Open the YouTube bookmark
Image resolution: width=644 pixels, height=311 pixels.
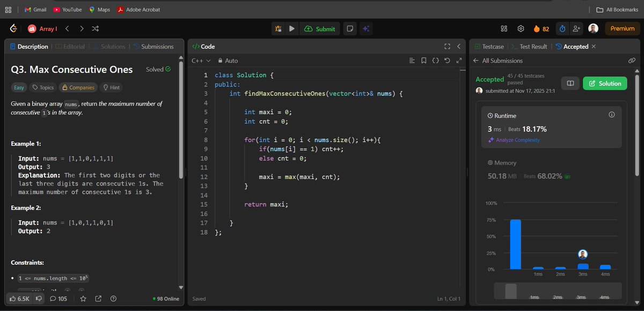coord(68,10)
